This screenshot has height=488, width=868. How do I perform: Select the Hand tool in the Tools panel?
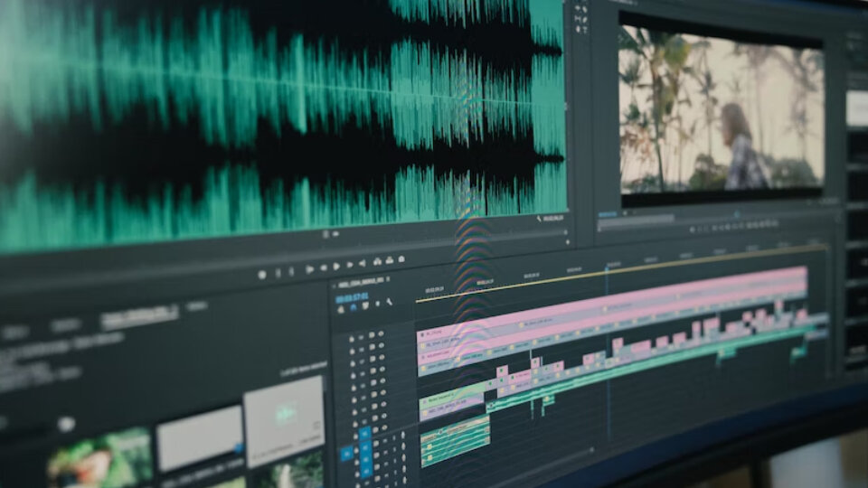pyautogui.click(x=578, y=29)
